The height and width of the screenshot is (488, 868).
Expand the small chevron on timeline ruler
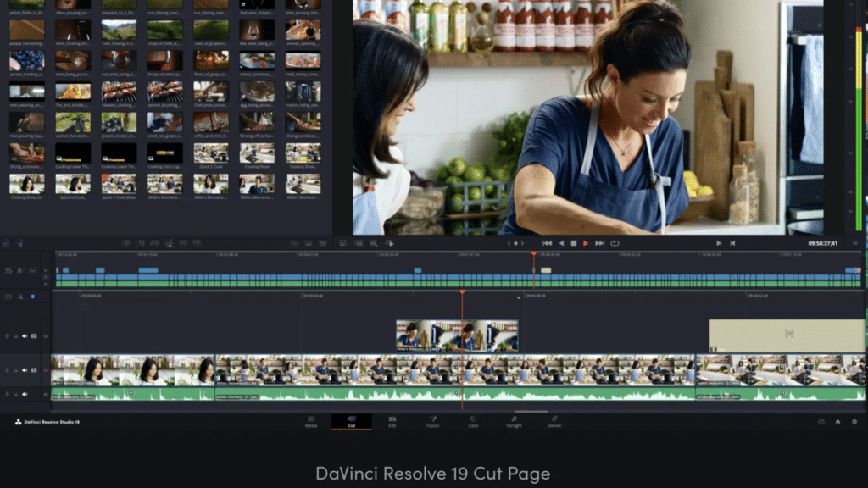pyautogui.click(x=519, y=297)
